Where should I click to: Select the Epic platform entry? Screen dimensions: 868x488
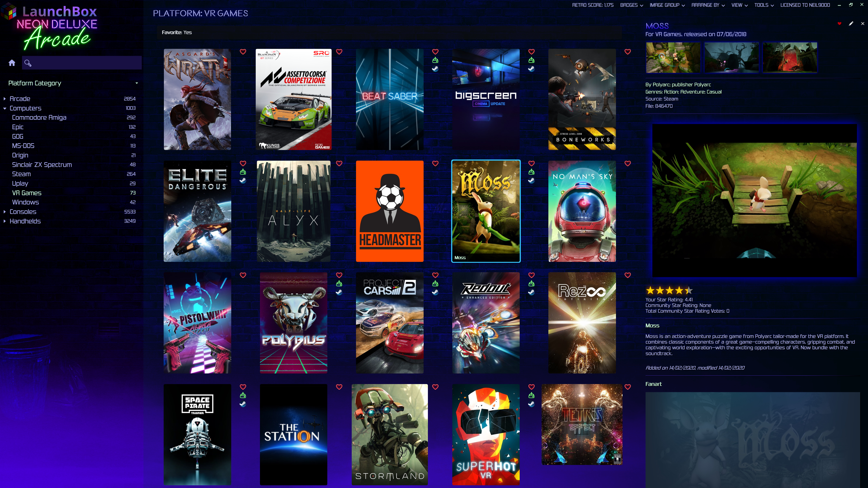point(18,127)
